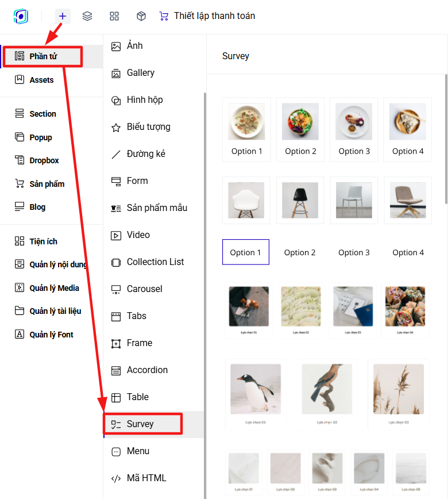
Task: Open Thiết lập thanh toán cart link
Action: (x=207, y=16)
